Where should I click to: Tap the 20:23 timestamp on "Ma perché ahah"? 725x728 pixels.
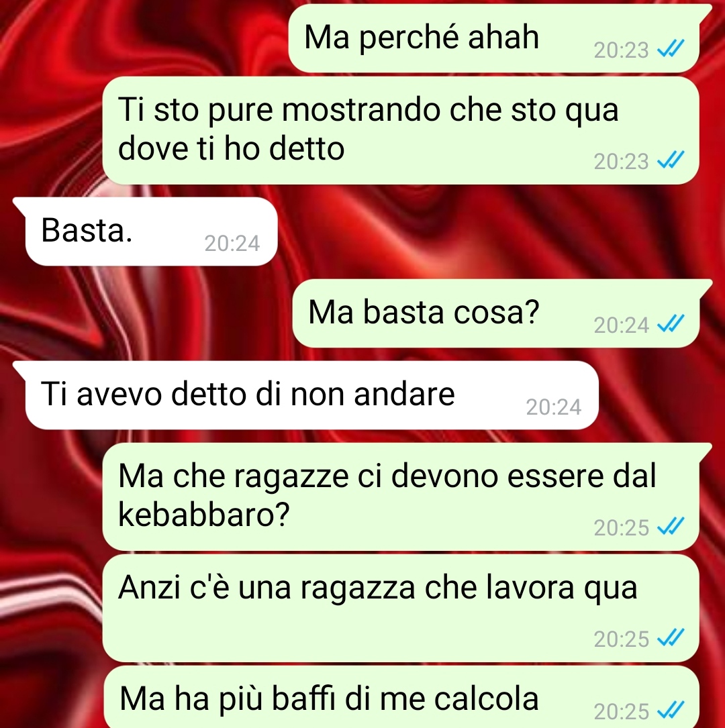click(621, 50)
